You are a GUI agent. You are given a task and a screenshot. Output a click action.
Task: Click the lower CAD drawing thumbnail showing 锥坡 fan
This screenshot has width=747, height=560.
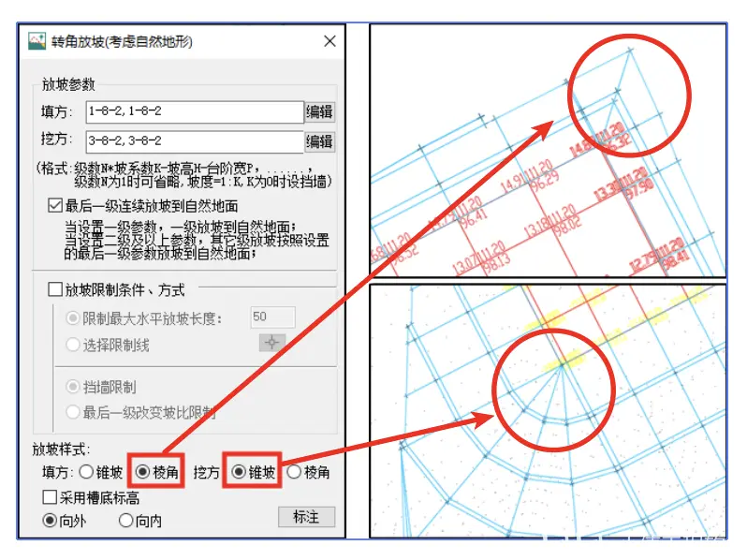coord(549,411)
